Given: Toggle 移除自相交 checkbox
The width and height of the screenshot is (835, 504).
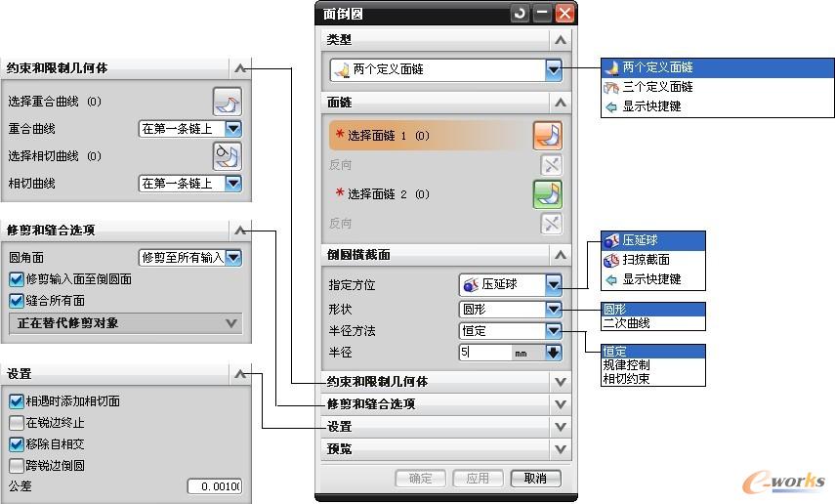Looking at the screenshot, I should point(16,444).
